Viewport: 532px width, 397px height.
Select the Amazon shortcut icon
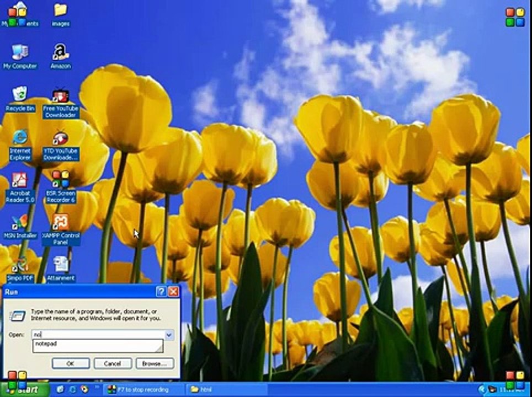(61, 57)
